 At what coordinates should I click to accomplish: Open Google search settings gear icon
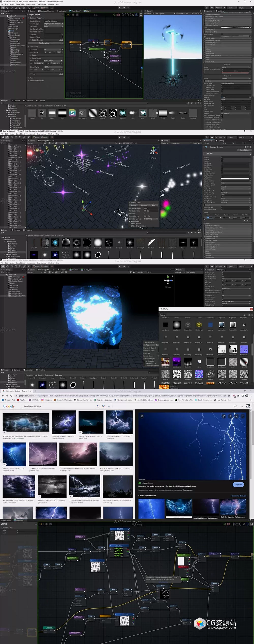point(235,406)
